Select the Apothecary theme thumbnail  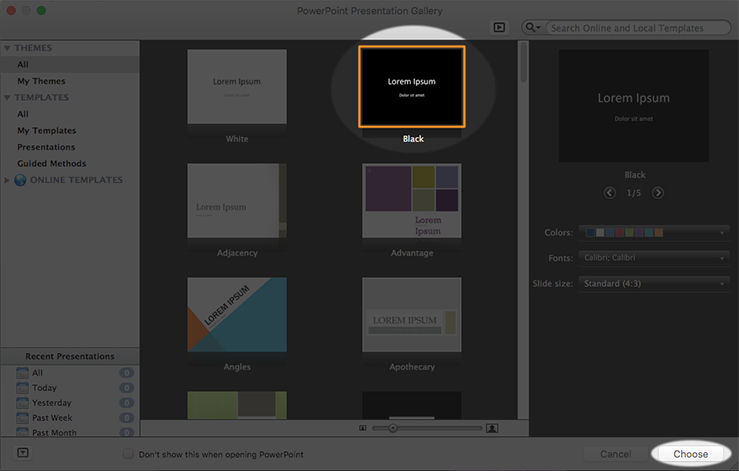click(x=412, y=314)
